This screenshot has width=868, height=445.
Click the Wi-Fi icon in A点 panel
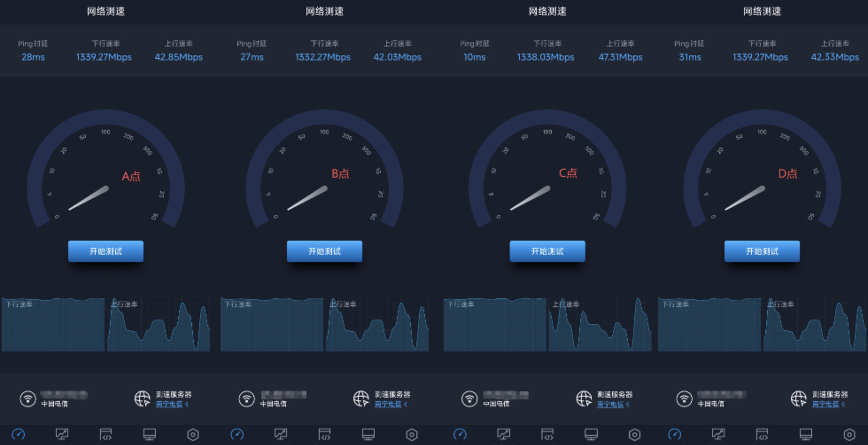click(28, 399)
